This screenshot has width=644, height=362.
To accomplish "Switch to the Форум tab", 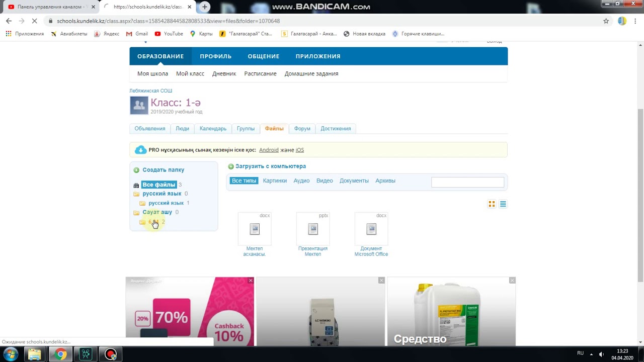I will click(x=302, y=129).
